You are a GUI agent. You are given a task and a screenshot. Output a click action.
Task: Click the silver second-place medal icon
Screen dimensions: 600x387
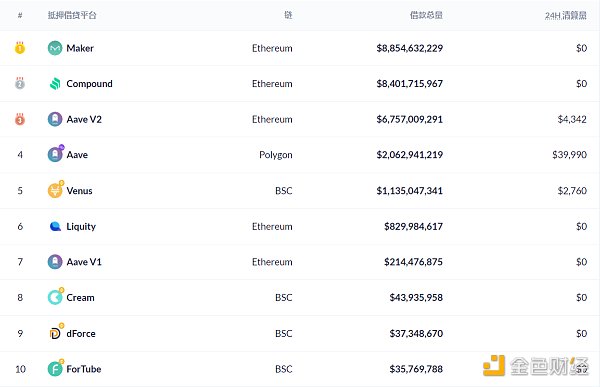(20, 83)
